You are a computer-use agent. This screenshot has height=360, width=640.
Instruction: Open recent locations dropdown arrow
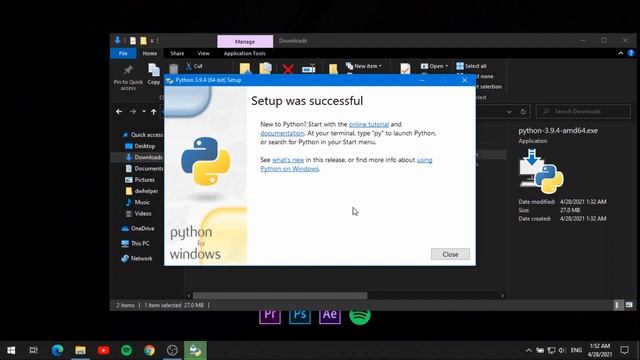[x=144, y=111]
